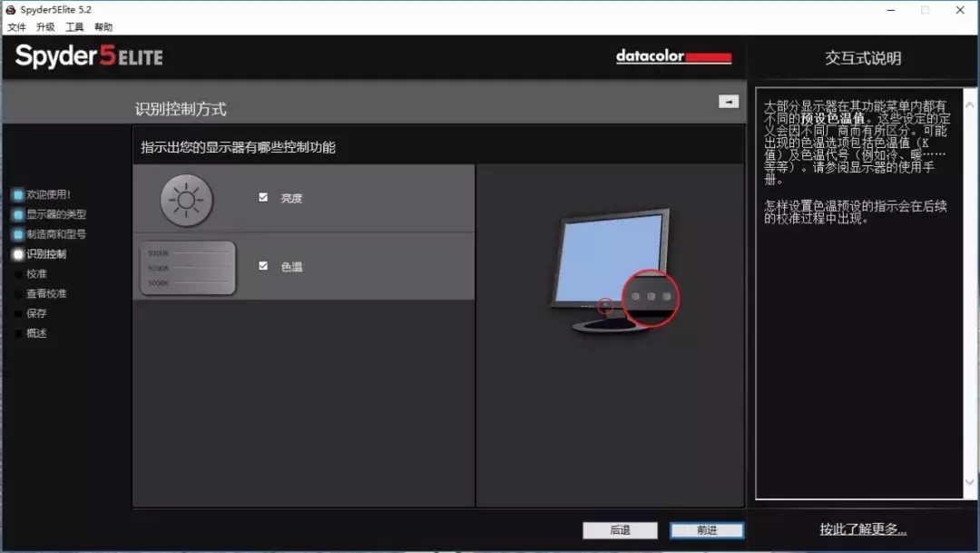Viewport: 980px width, 553px height.
Task: Click the 后退 back button
Action: (x=620, y=530)
